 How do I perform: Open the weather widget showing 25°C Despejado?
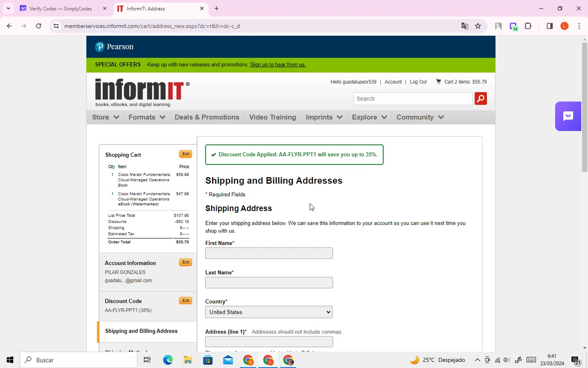click(x=437, y=360)
